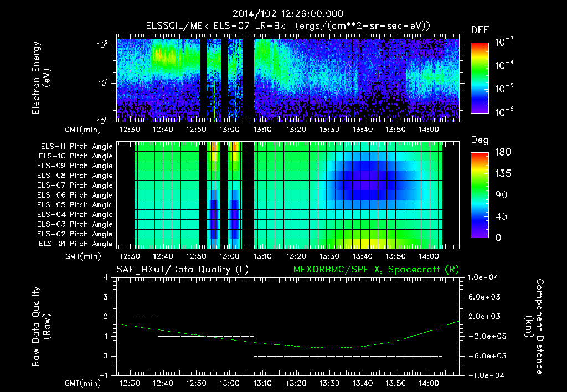Click the SAF_BXuT/Data Quality (L) title
Screen dimensions: 567x392
[x=183, y=270]
